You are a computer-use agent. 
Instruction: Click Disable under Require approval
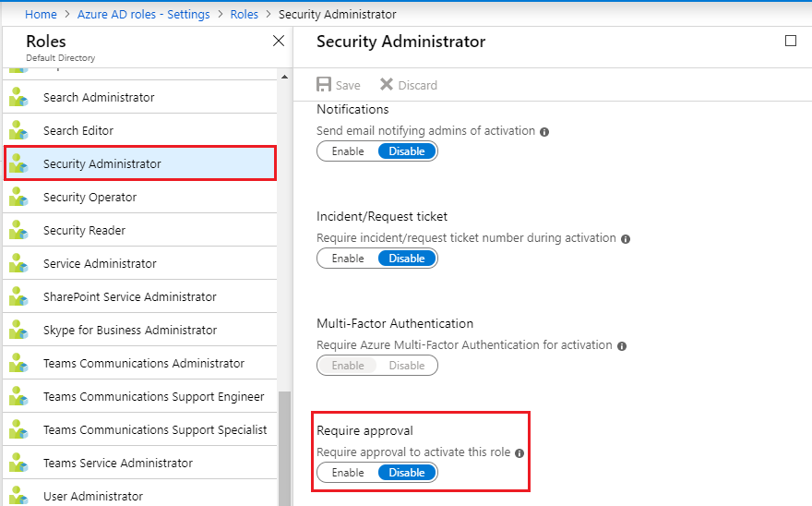coord(407,473)
